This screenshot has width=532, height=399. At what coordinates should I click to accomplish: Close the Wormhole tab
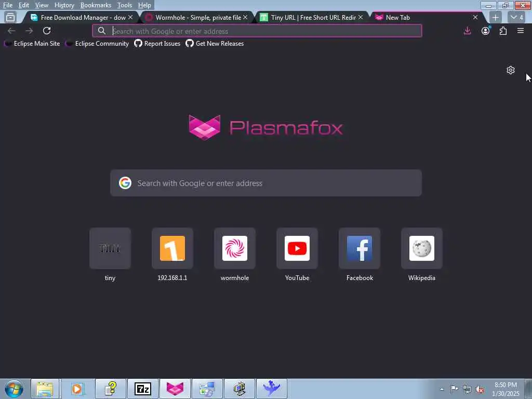pos(245,17)
